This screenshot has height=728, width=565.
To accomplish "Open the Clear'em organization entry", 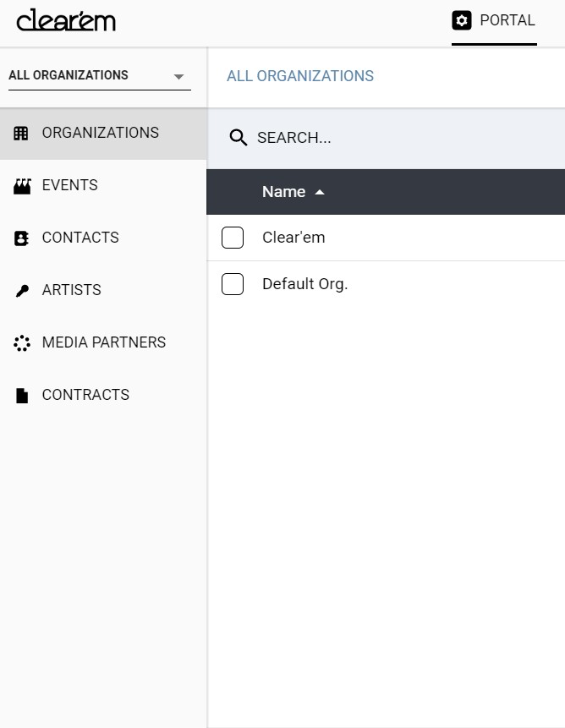I will [293, 238].
